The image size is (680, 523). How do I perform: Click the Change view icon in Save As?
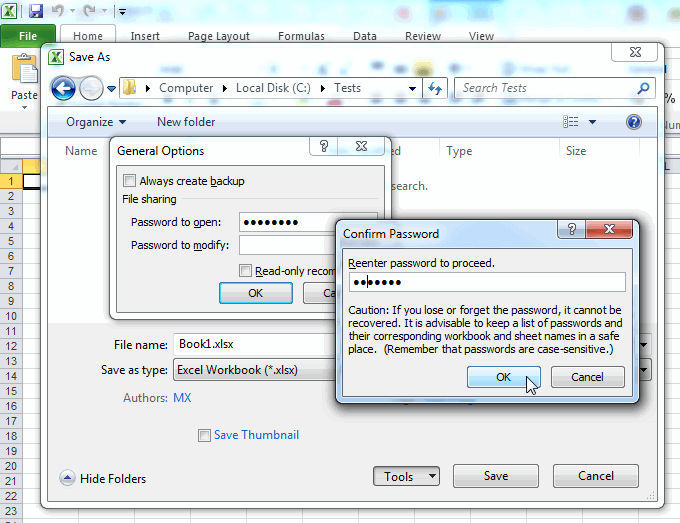[x=571, y=122]
